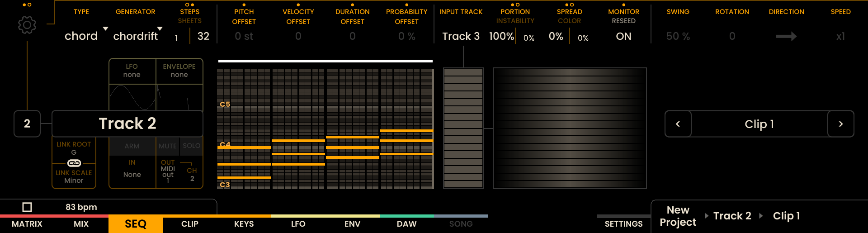Expand Track 2 in the breadcrumb path
Screen dimensions: 868x233
pyautogui.click(x=732, y=216)
